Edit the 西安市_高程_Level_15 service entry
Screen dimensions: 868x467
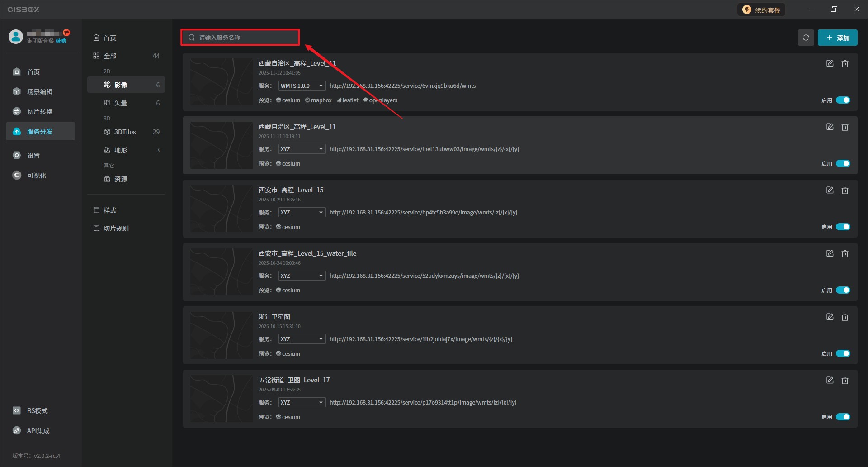830,191
